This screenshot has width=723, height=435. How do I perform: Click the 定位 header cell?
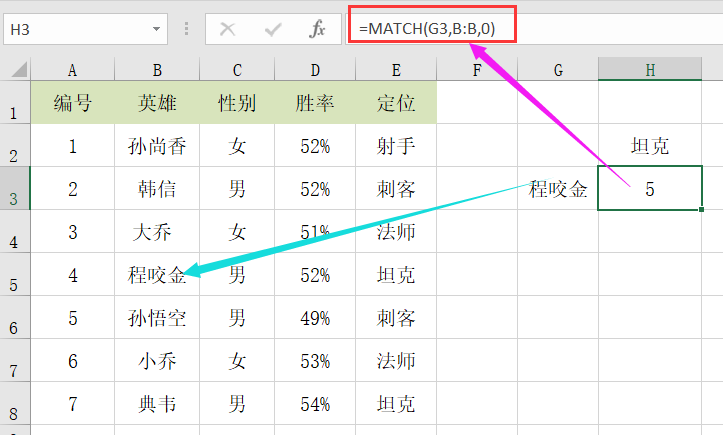pos(396,102)
